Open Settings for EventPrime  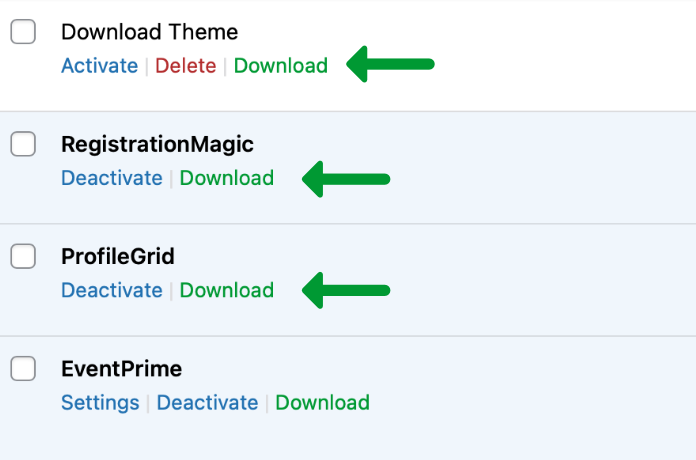coord(100,402)
